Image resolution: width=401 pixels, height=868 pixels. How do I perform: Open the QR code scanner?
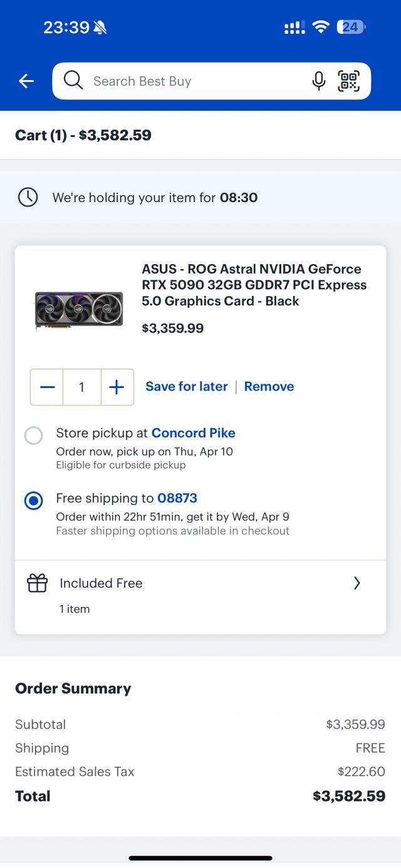coord(349,81)
